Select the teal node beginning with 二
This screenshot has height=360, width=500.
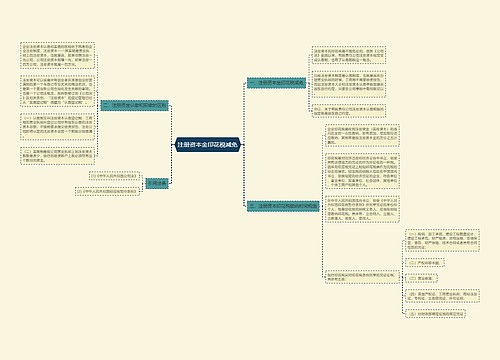tap(135, 106)
